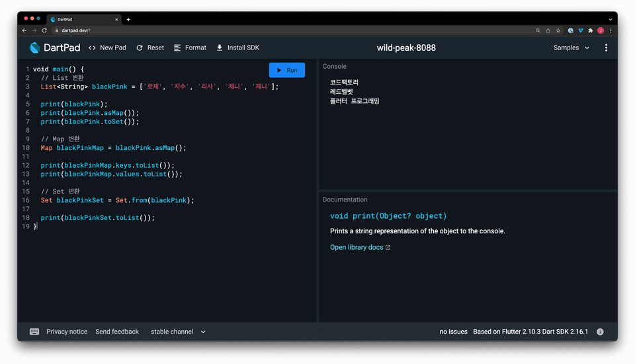This screenshot has width=635, height=364.
Task: Open the browser extensions puzzle icon
Action: point(590,30)
